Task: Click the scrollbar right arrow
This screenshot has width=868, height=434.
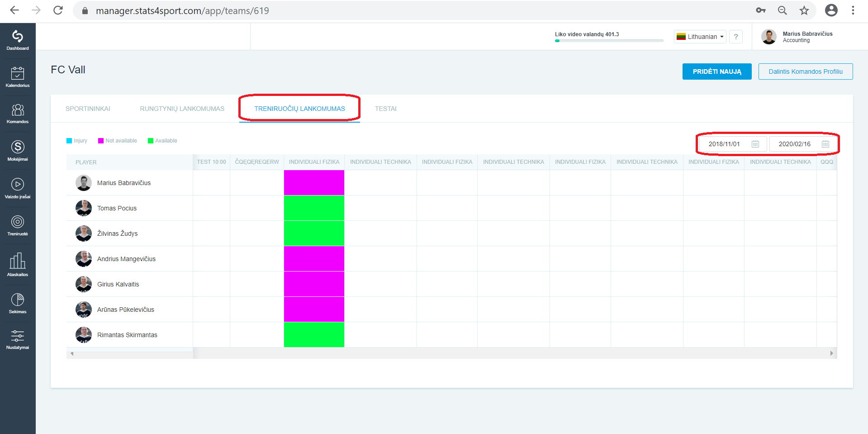Action: pos(831,353)
